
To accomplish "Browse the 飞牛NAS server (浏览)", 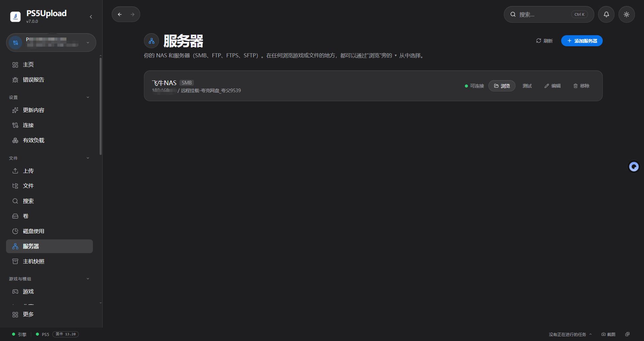I will coord(502,86).
